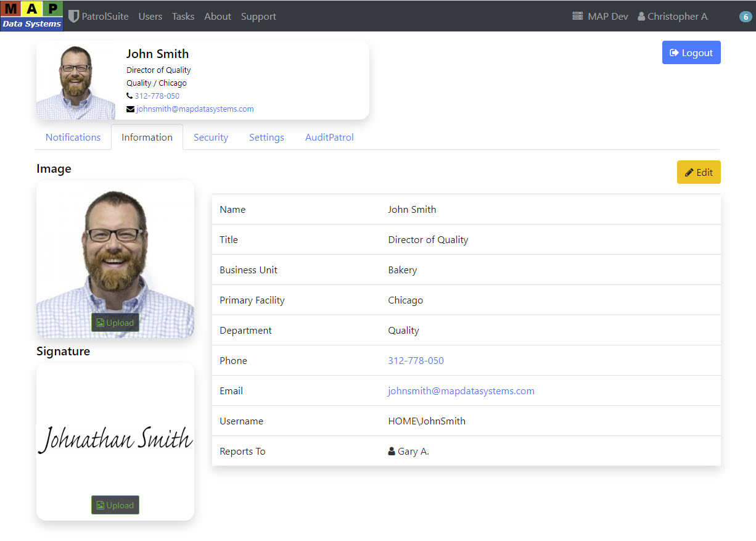This screenshot has width=756, height=541.
Task: Click the MAP Data Systems logo
Action: click(31, 16)
